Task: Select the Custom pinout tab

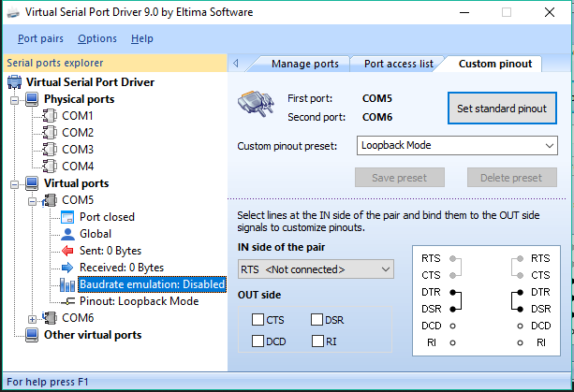Action: (x=495, y=64)
